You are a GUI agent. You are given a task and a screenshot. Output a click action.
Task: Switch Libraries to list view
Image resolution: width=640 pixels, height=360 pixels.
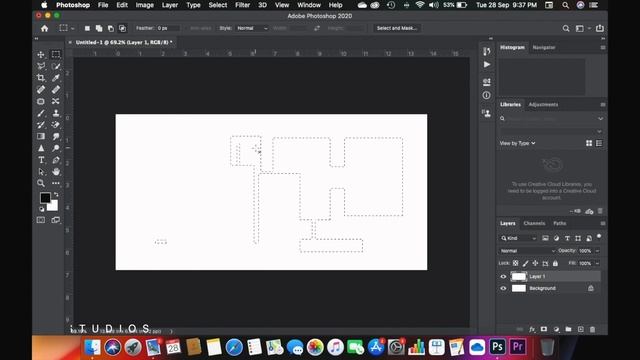[599, 143]
